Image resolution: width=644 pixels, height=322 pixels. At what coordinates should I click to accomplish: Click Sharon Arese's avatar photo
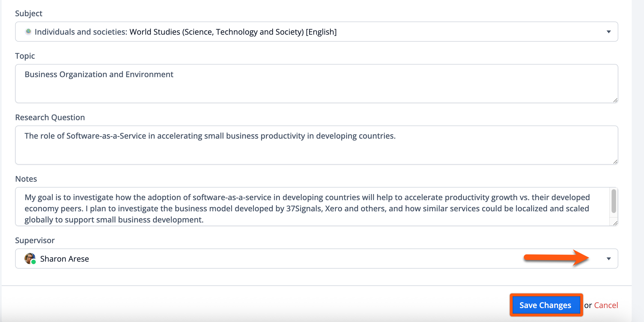(x=29, y=258)
